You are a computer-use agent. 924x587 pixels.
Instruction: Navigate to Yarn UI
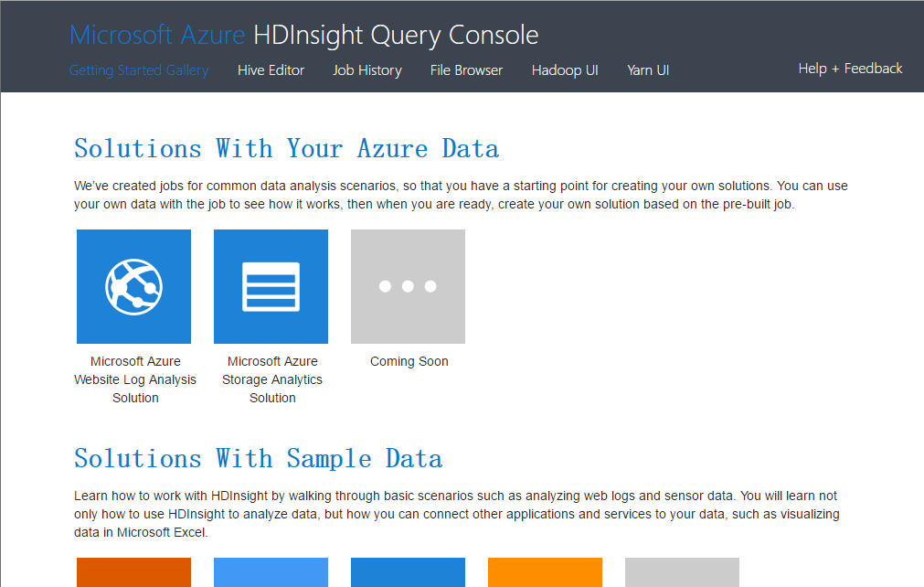pyautogui.click(x=648, y=69)
